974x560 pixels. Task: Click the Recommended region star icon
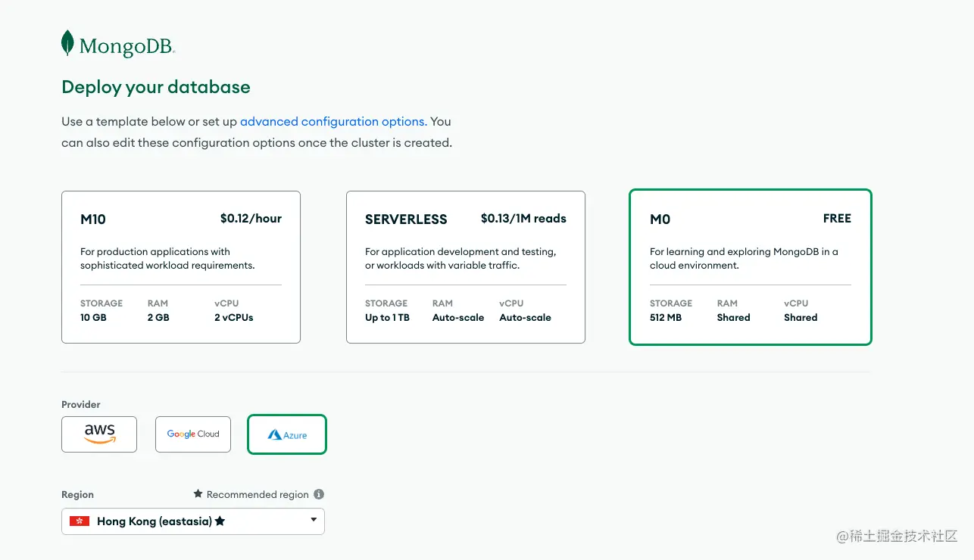coord(198,494)
